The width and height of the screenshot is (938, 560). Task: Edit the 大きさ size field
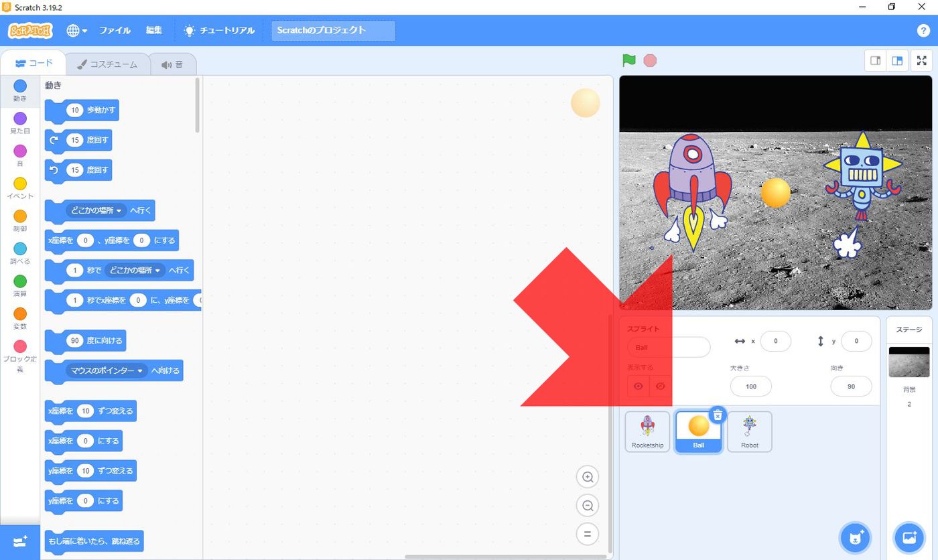750,387
